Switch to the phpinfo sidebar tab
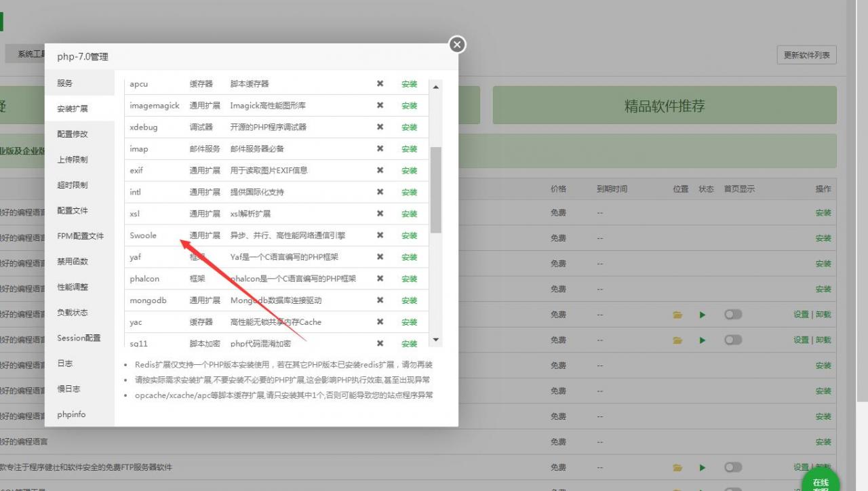 tap(71, 414)
